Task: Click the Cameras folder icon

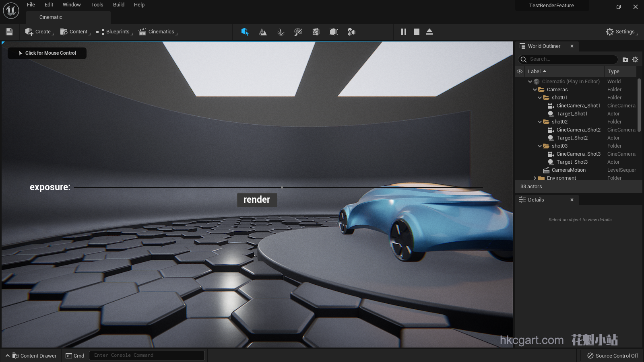Action: click(x=541, y=90)
